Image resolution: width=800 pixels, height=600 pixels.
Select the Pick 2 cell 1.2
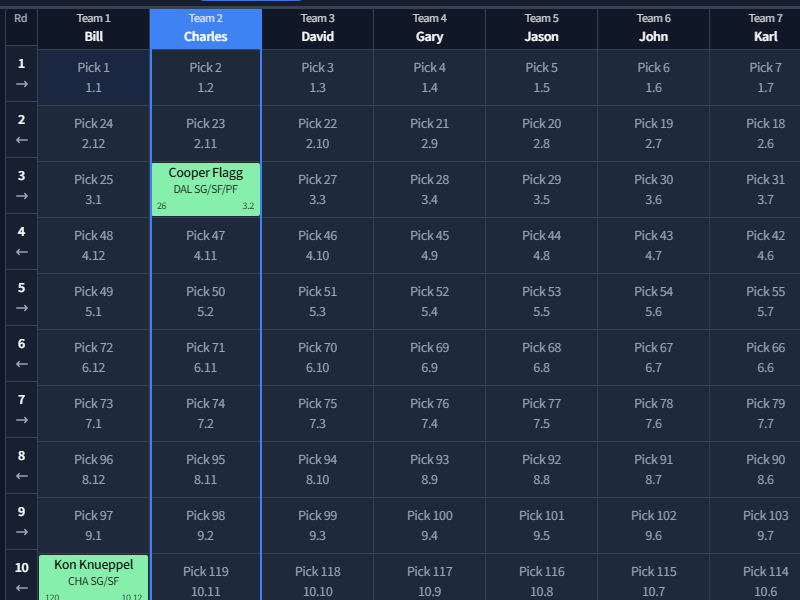[x=206, y=78]
